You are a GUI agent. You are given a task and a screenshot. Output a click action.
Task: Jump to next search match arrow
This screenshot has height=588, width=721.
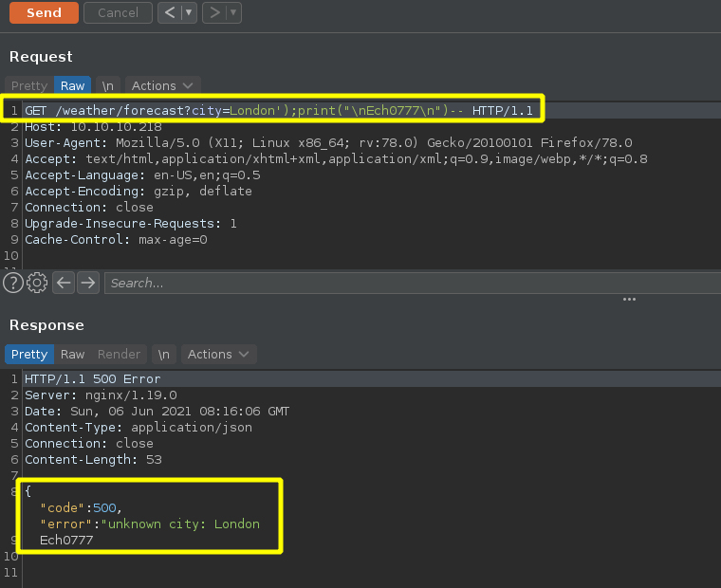click(x=88, y=283)
